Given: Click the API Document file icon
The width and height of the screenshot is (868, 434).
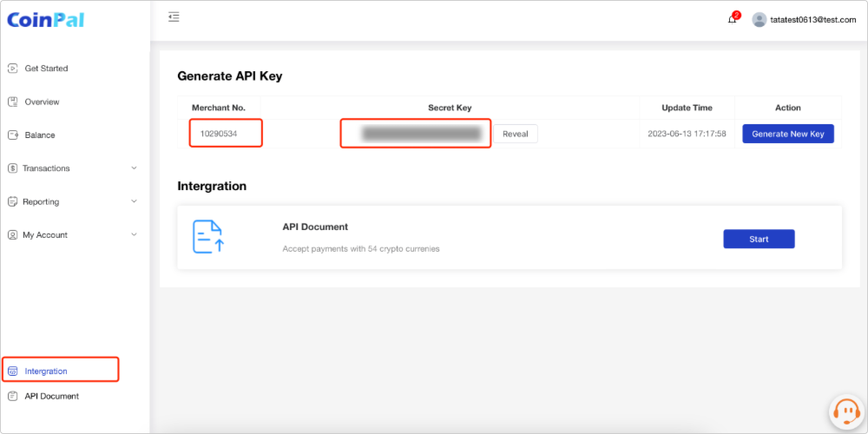Looking at the screenshot, I should pyautogui.click(x=208, y=236).
